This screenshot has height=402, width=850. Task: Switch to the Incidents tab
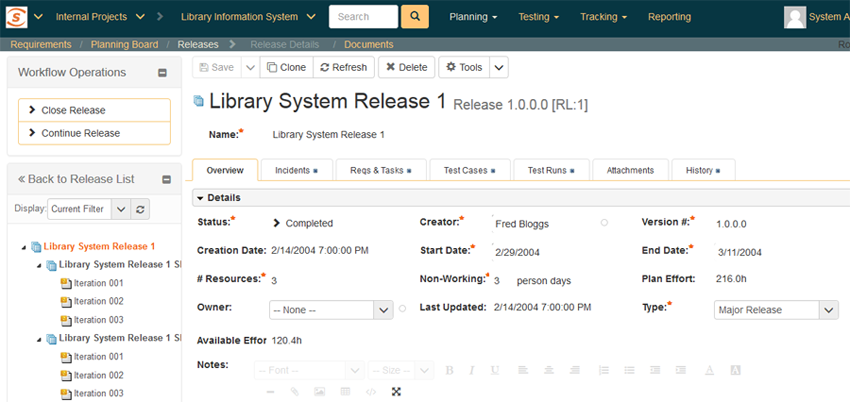[x=296, y=171]
